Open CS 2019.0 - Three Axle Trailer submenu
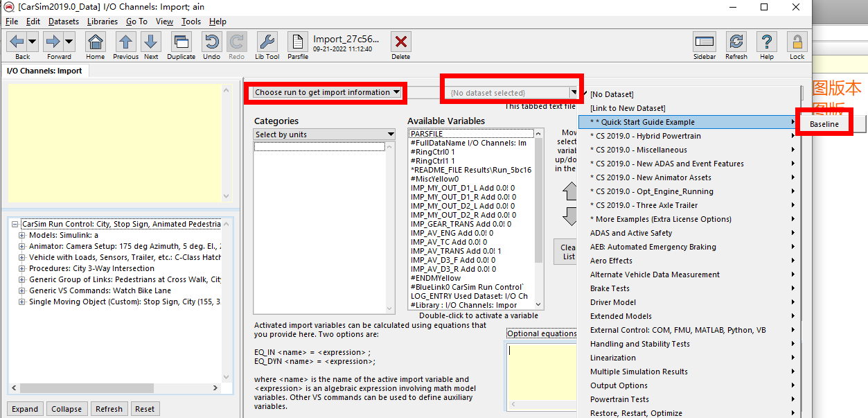 click(x=689, y=205)
